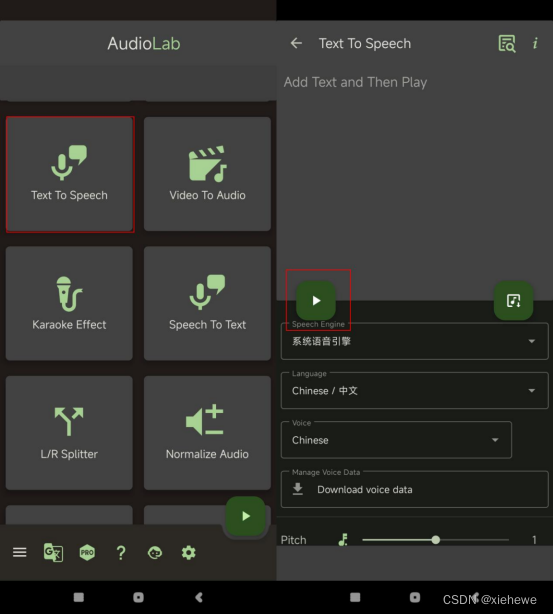Screen dimensions: 553x615
Task: Open the Text To Speech tool tile
Action: [69, 174]
